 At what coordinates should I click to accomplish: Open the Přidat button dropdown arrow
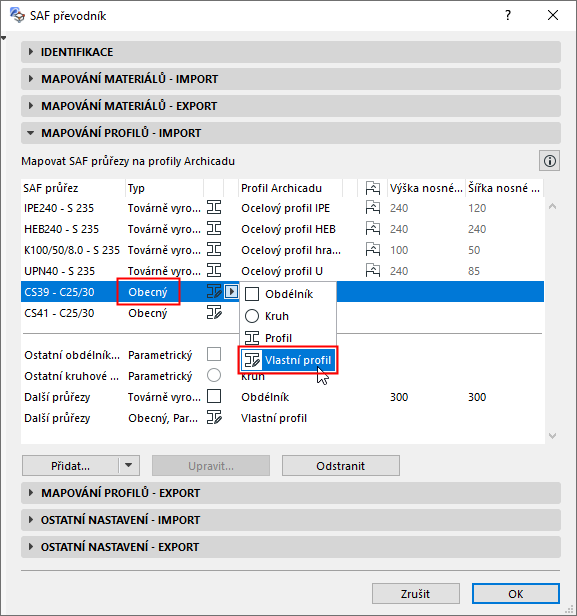128,466
